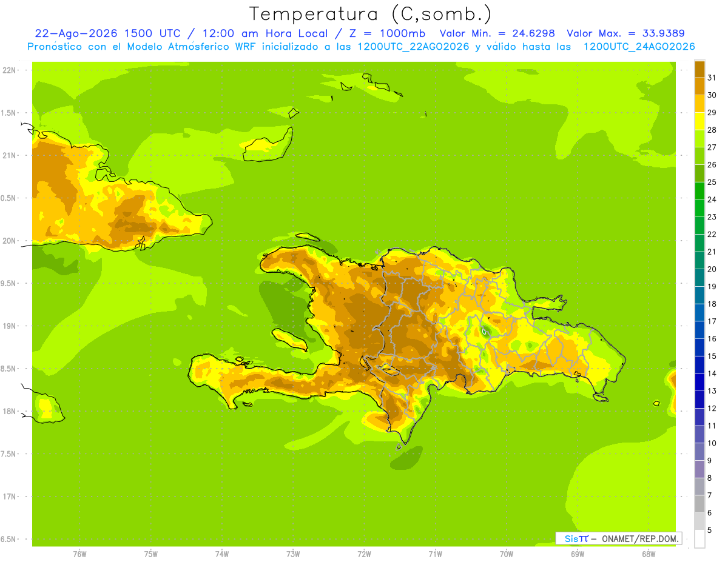Pick the lime swatch between 27 and 28

699,138
